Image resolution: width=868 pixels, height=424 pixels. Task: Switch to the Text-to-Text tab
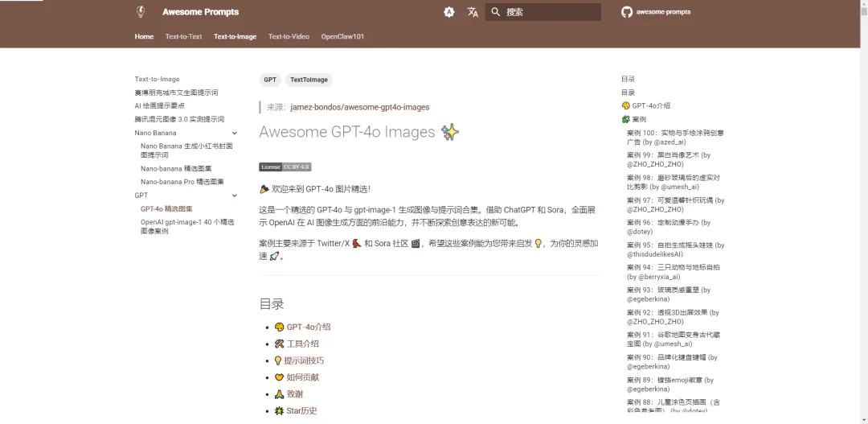pyautogui.click(x=184, y=36)
